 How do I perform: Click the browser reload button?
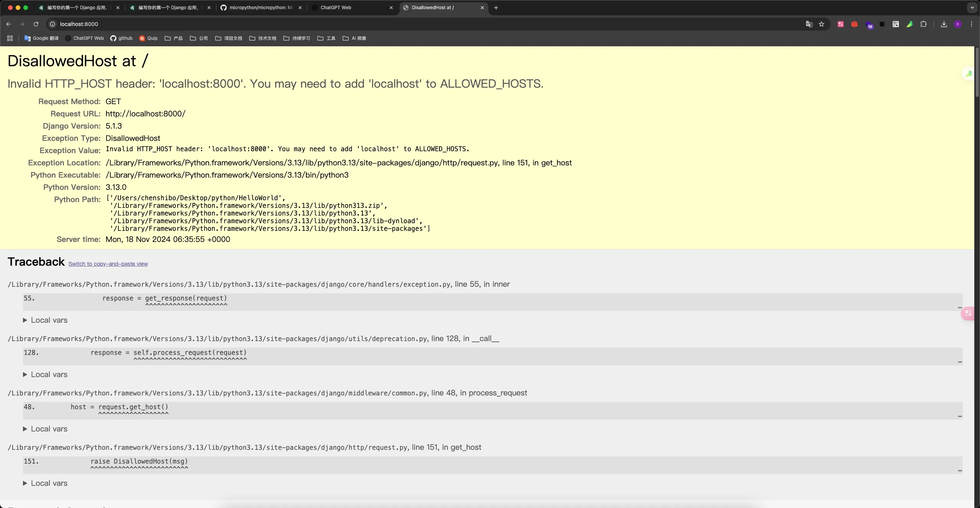pos(36,24)
